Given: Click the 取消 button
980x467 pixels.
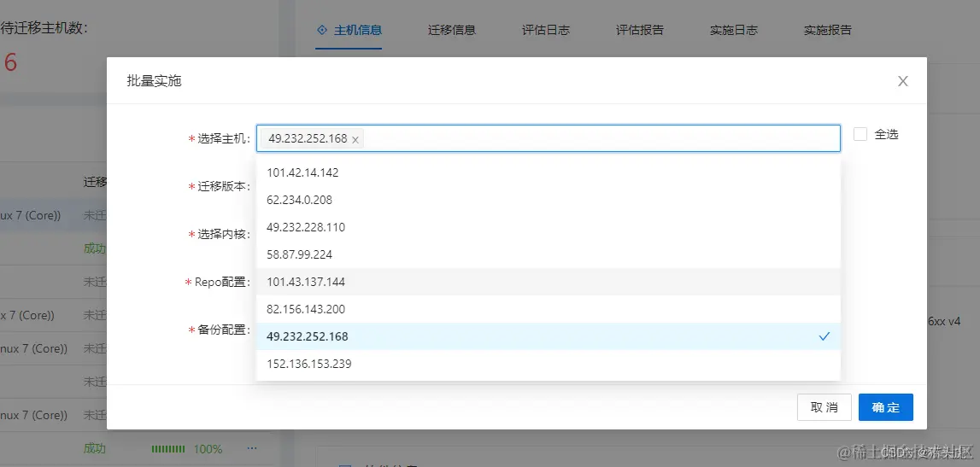Looking at the screenshot, I should click(x=824, y=407).
